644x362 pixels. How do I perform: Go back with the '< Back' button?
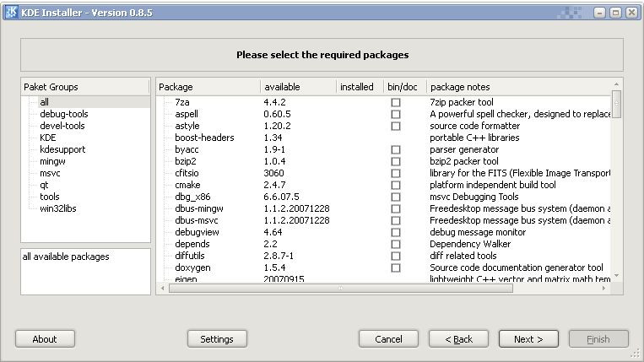(459, 339)
